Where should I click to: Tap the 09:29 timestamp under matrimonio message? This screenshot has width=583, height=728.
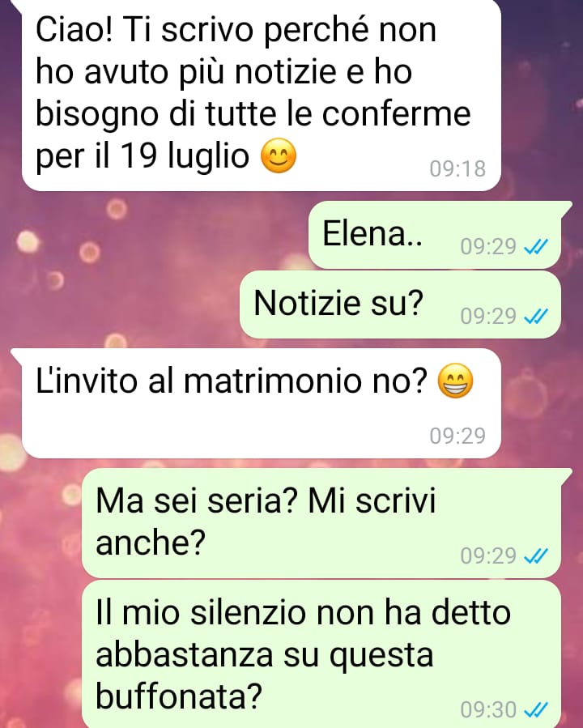(457, 436)
